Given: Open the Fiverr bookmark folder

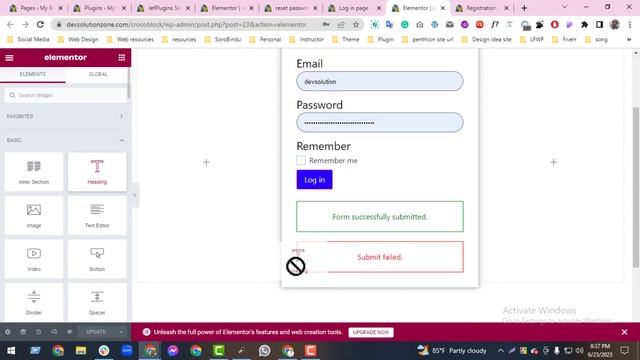Looking at the screenshot, I should [x=564, y=40].
